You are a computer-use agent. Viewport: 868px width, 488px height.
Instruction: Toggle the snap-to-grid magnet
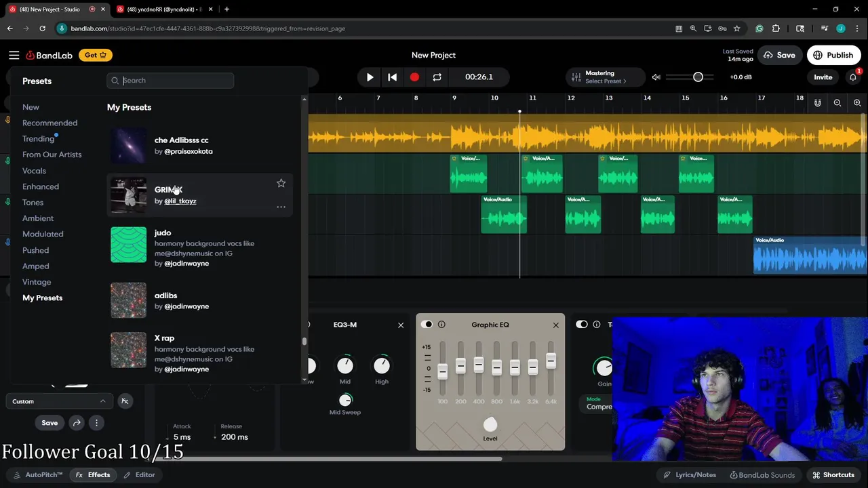pyautogui.click(x=817, y=103)
